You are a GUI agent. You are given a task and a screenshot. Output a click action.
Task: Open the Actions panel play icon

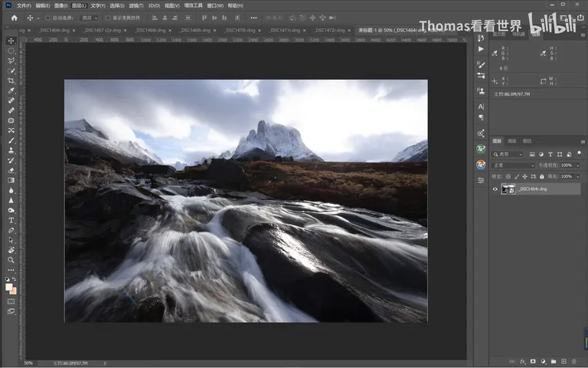pyautogui.click(x=481, y=49)
